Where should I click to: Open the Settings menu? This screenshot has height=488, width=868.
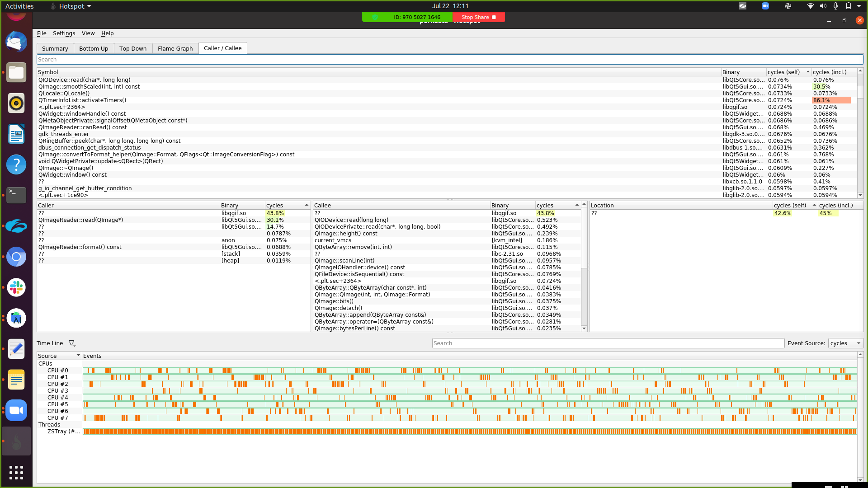pos(64,33)
